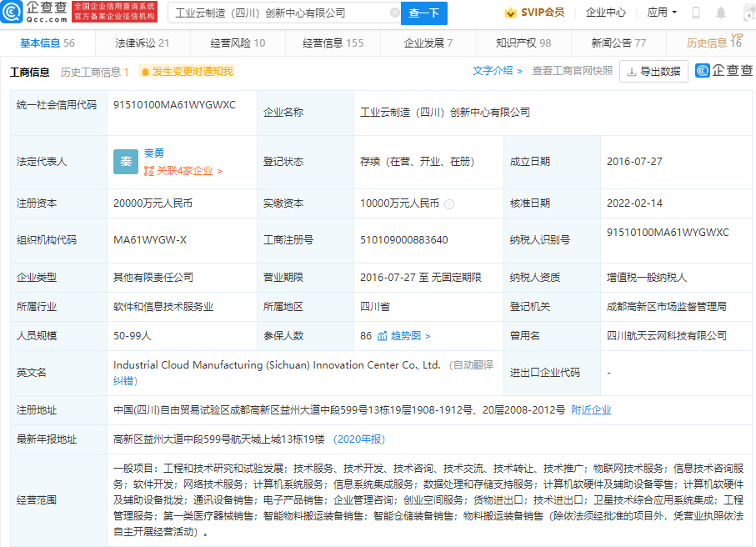Click 发生变更时通知我 alert button
Image resolution: width=756 pixels, height=547 pixels.
tap(187, 72)
